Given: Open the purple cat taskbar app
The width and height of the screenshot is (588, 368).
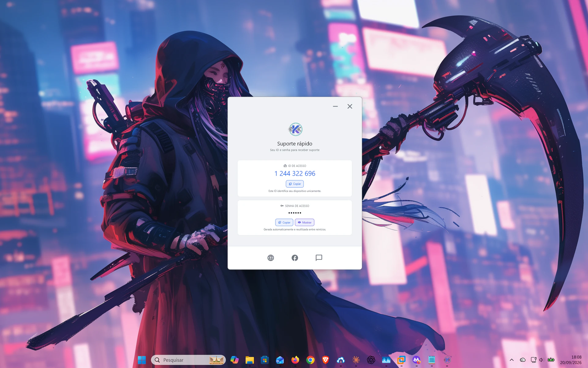Looking at the screenshot, I should (x=417, y=360).
